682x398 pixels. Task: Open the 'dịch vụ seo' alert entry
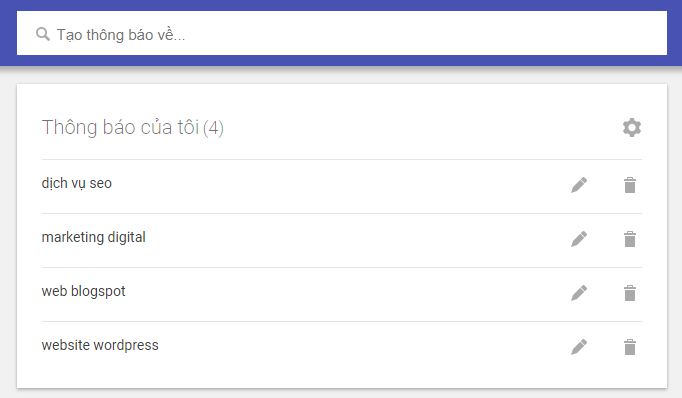point(77,184)
